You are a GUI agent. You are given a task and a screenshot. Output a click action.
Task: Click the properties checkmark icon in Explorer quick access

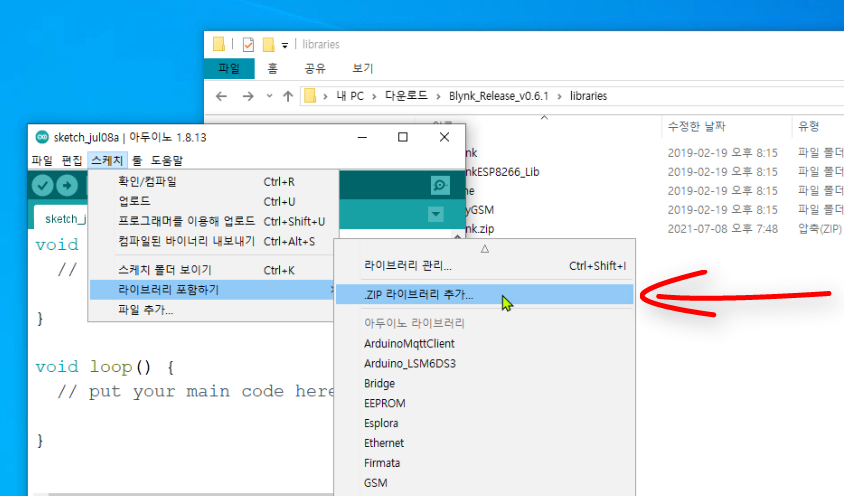point(248,44)
